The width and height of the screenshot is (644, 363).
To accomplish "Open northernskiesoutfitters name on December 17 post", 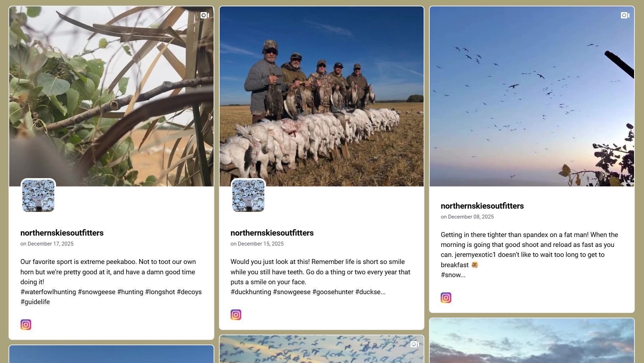I will pos(62,233).
